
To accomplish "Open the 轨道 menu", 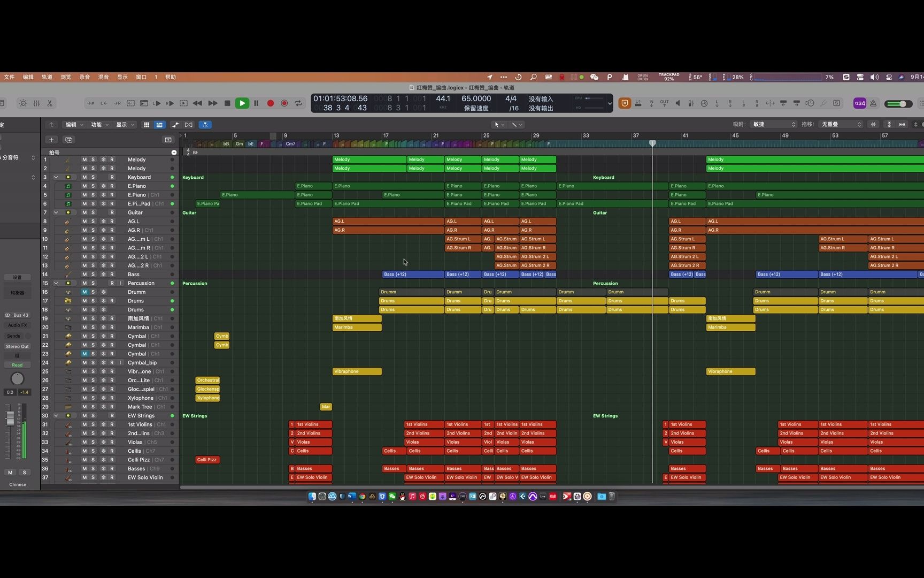I will point(47,77).
